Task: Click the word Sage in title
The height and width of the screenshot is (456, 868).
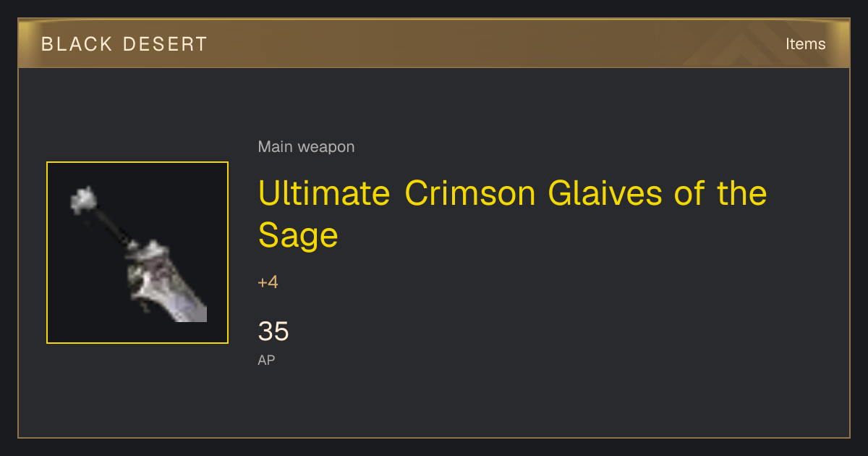Action: 298,236
